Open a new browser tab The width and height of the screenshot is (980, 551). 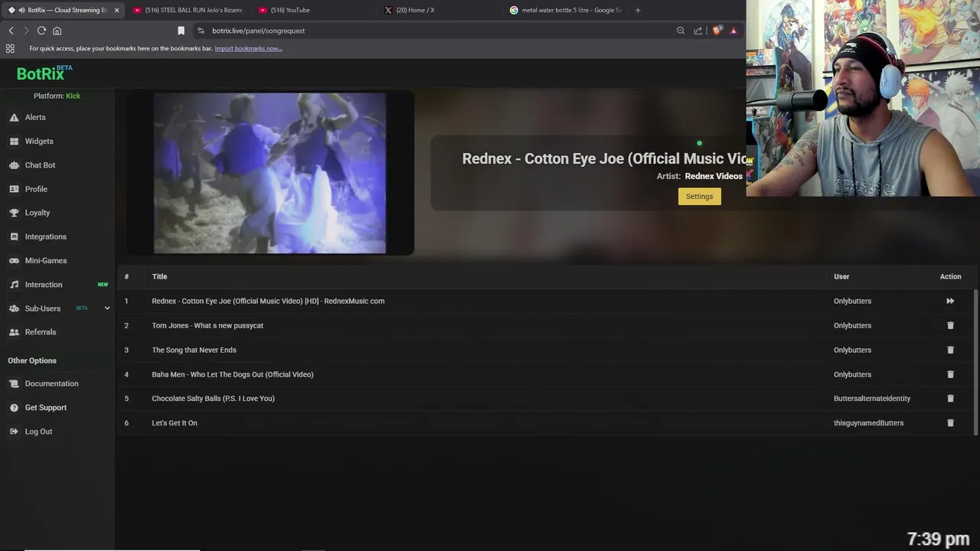(638, 10)
